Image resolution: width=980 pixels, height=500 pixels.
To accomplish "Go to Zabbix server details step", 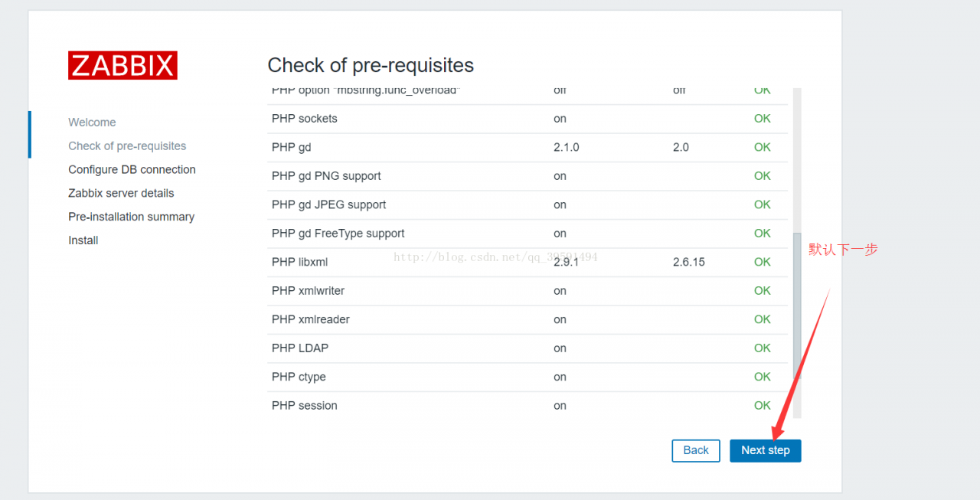I will (x=121, y=194).
